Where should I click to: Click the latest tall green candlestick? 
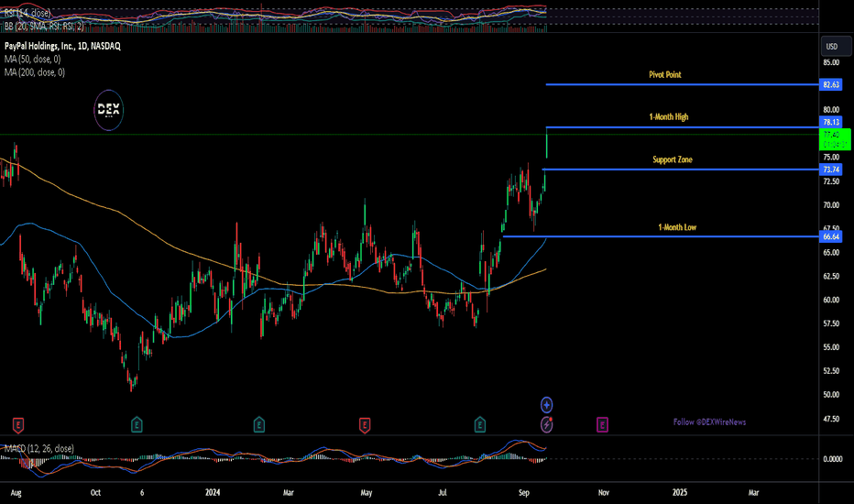(546, 143)
